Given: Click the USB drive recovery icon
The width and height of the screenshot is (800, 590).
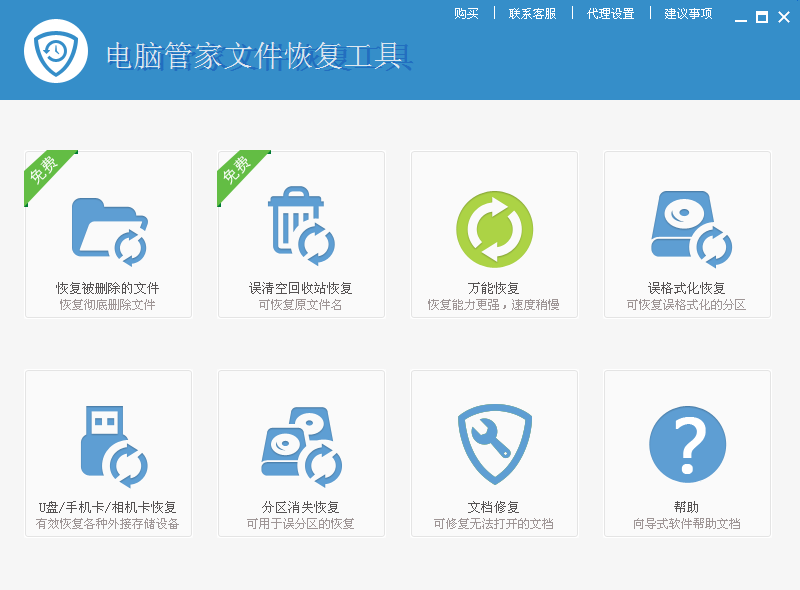Looking at the screenshot, I should (114, 447).
